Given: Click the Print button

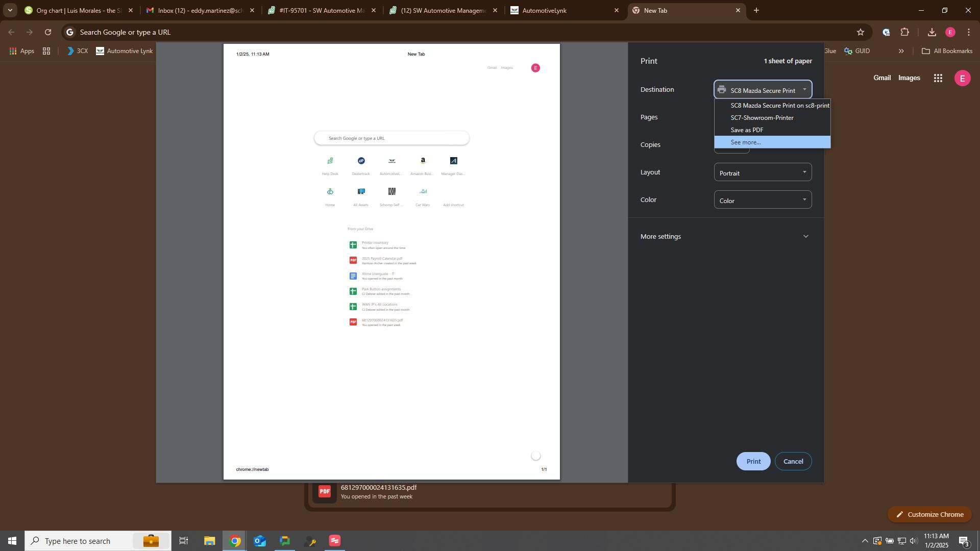Looking at the screenshot, I should coord(753,461).
